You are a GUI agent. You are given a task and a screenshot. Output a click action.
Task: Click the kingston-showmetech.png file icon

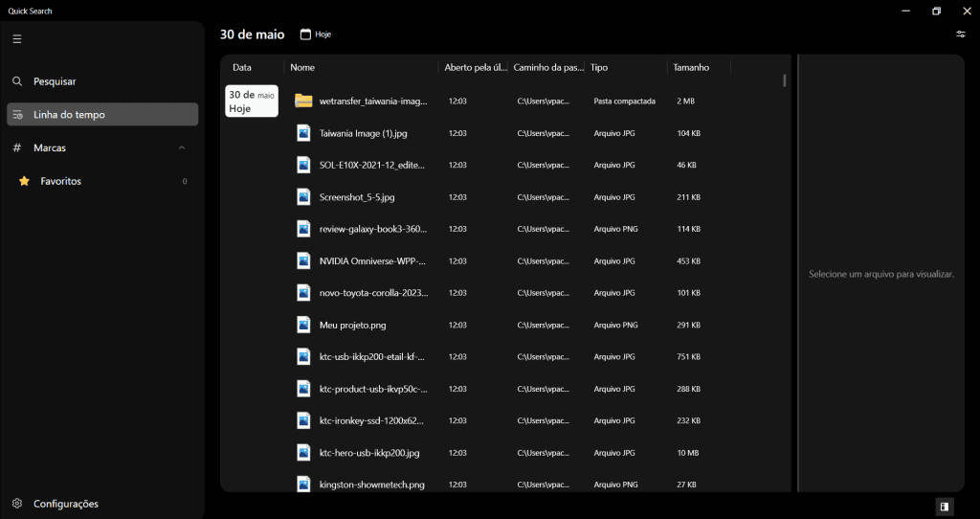coord(303,484)
